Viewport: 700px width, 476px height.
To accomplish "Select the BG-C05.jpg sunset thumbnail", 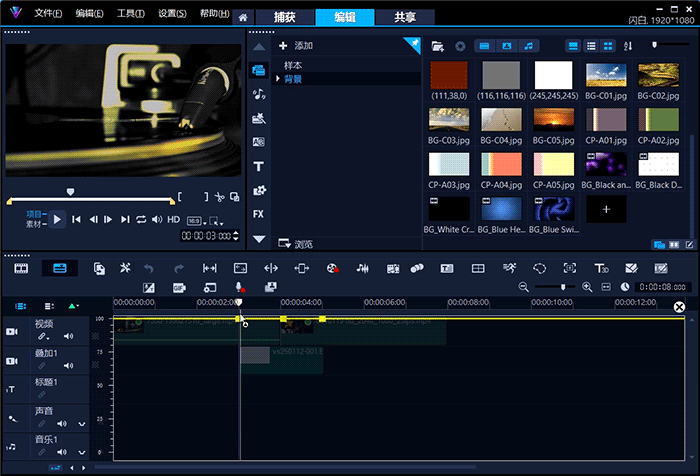I will pos(554,120).
